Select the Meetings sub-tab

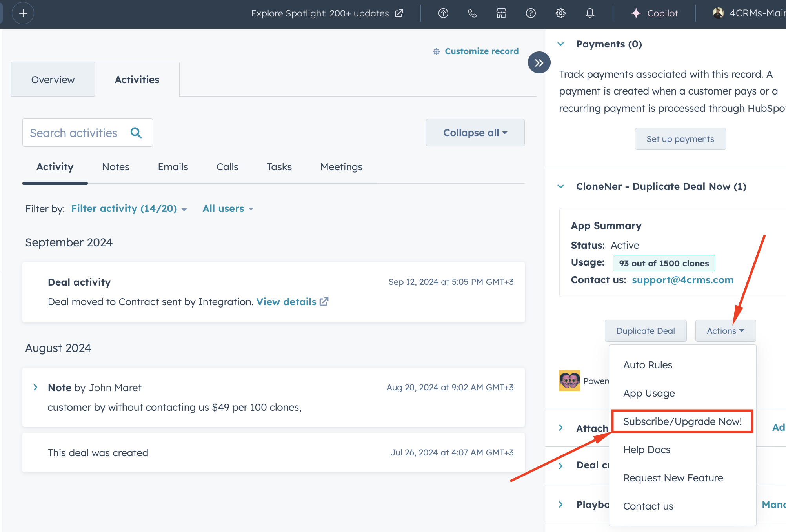341,167
